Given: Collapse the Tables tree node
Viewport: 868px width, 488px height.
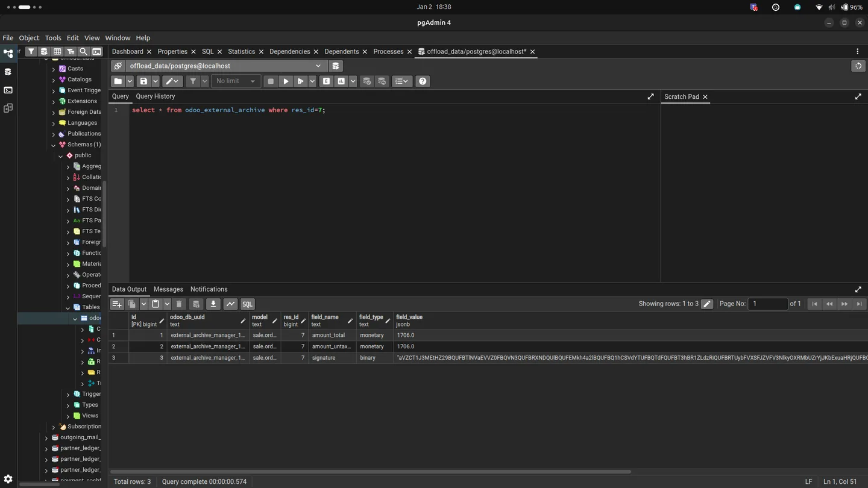Looking at the screenshot, I should [68, 308].
